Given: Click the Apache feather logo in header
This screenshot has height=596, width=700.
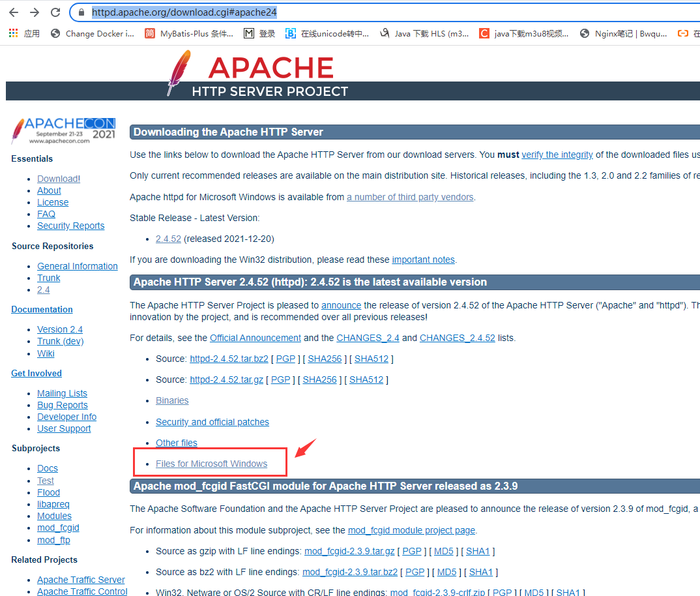Looking at the screenshot, I should coord(179,72).
